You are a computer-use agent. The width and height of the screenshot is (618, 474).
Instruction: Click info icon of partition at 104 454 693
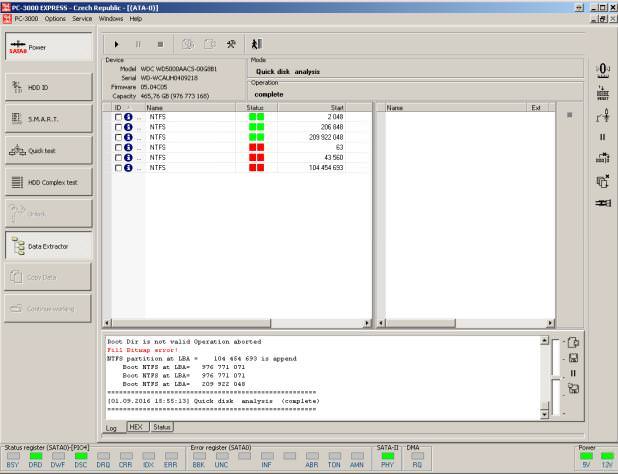pyautogui.click(x=128, y=168)
